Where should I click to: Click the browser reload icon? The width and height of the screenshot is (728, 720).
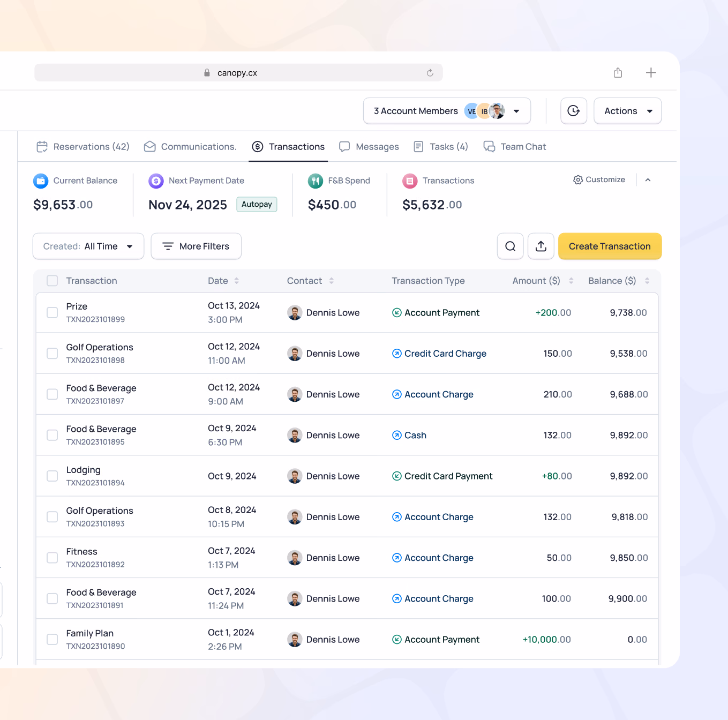[x=430, y=73]
